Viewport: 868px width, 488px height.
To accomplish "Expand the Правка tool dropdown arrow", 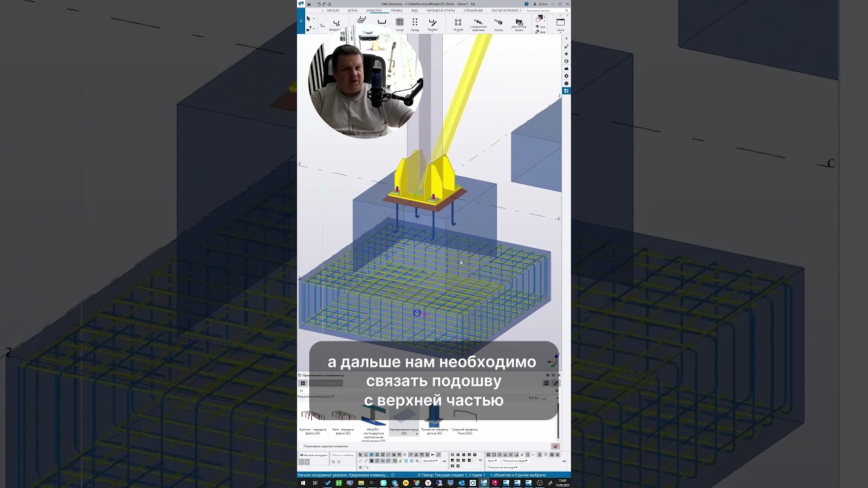I will [x=433, y=32].
